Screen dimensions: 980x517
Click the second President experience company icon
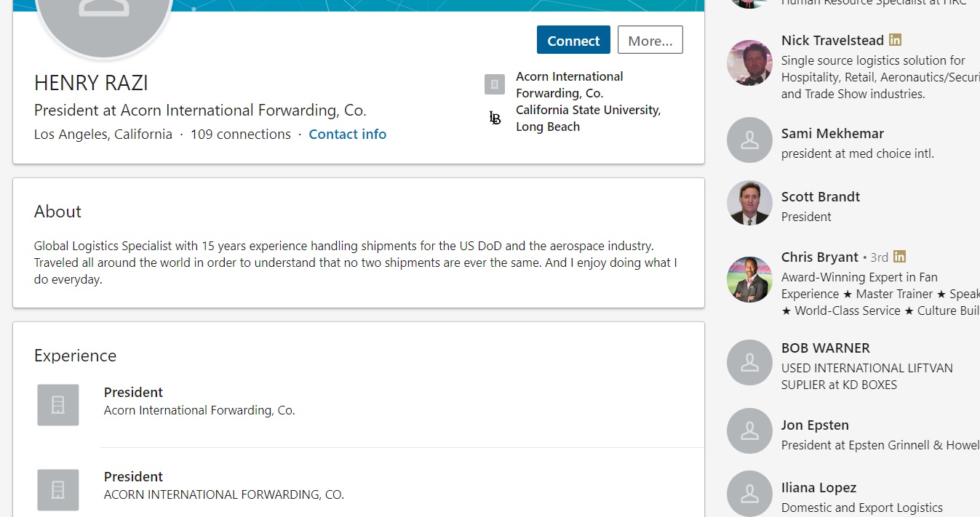pos(58,489)
